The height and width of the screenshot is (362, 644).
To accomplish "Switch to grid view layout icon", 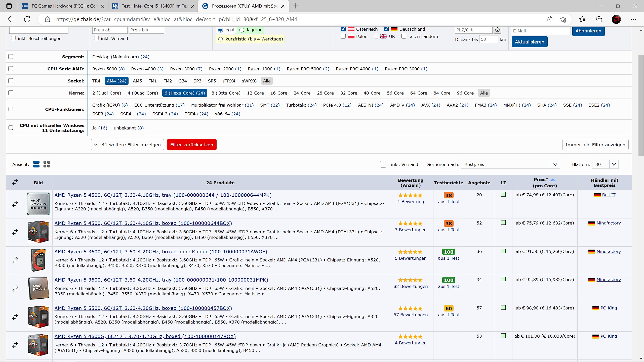I will [x=47, y=164].
